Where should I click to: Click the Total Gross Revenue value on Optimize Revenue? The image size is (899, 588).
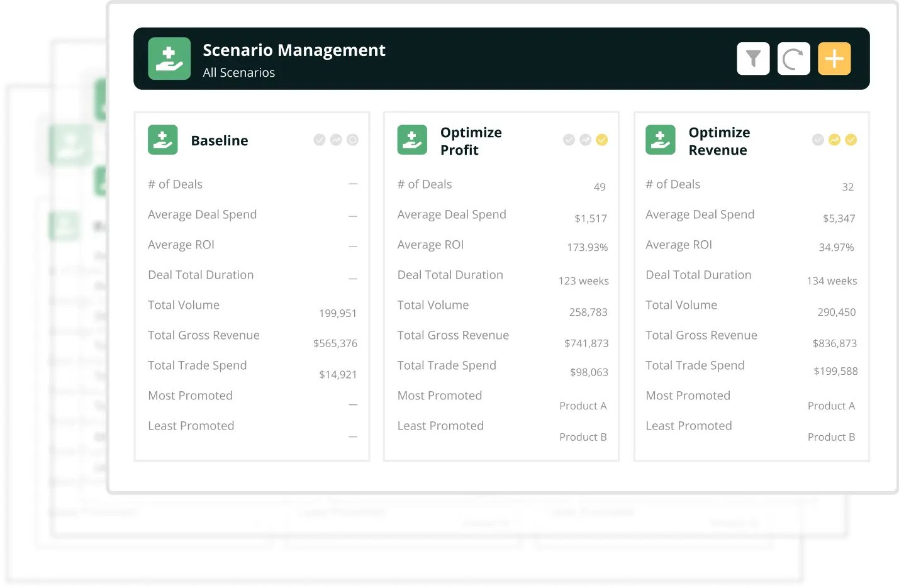835,343
